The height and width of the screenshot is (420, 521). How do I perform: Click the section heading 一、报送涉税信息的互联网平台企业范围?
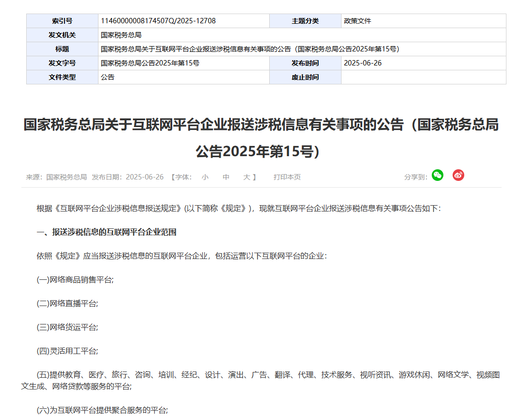pyautogui.click(x=106, y=232)
